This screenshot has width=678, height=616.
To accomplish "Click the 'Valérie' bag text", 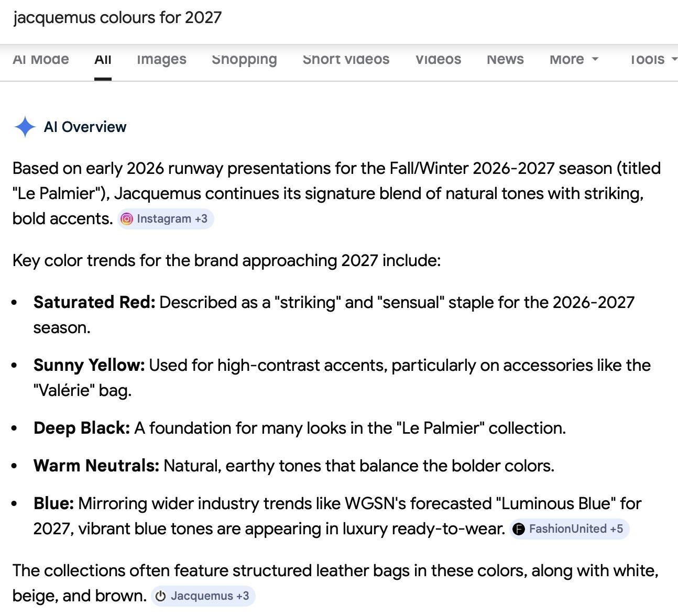I will pos(82,391).
